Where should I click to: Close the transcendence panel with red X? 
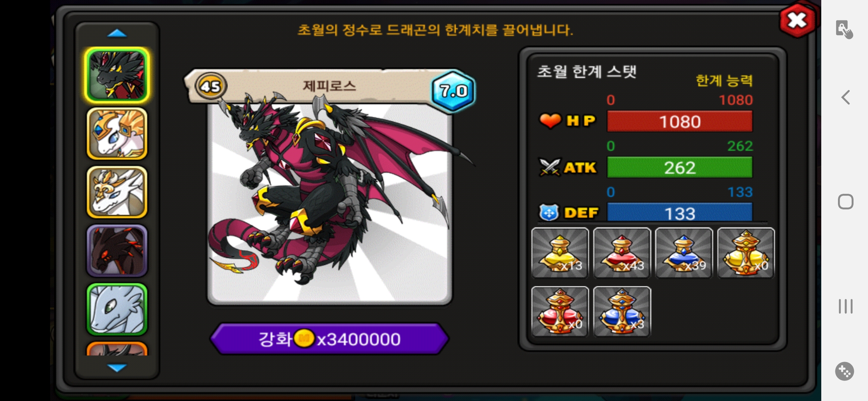pos(797,20)
